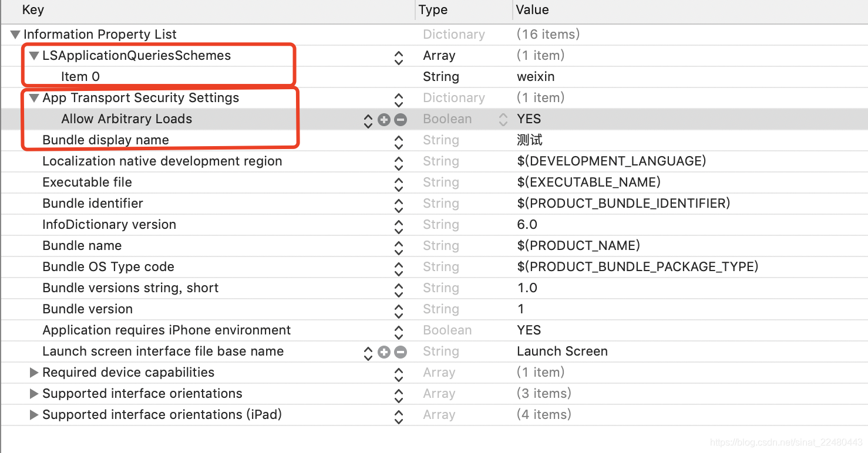This screenshot has width=868, height=453.
Task: Select the Type column header
Action: click(463, 10)
